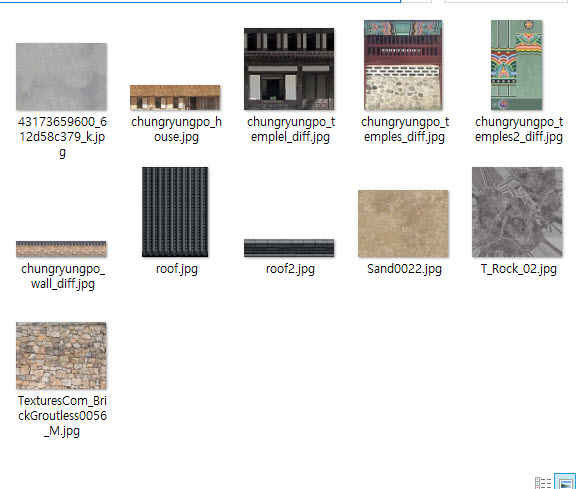The height and width of the screenshot is (489, 579).
Task: Select the chungryungpo_wall_diff.jpg thumbnail
Action: [x=61, y=249]
